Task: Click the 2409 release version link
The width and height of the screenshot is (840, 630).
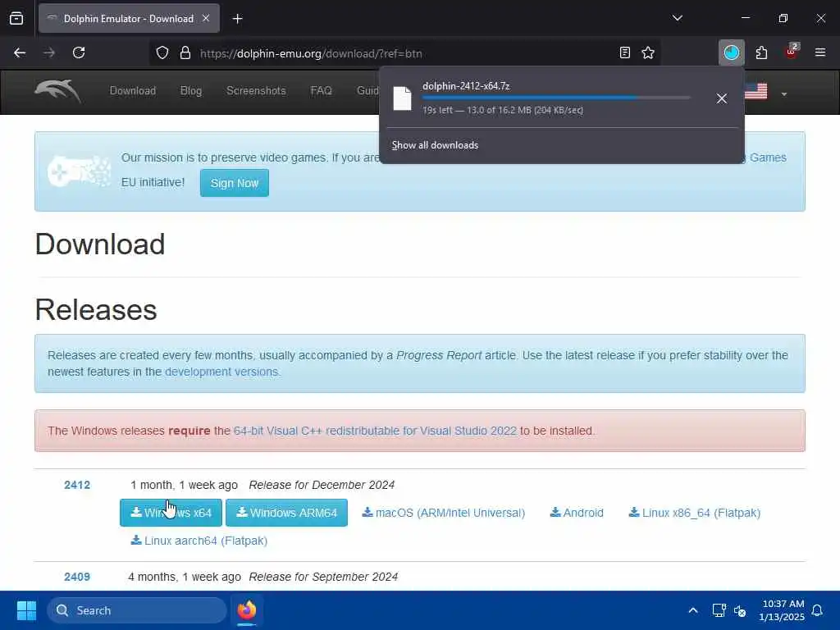Action: 77,577
